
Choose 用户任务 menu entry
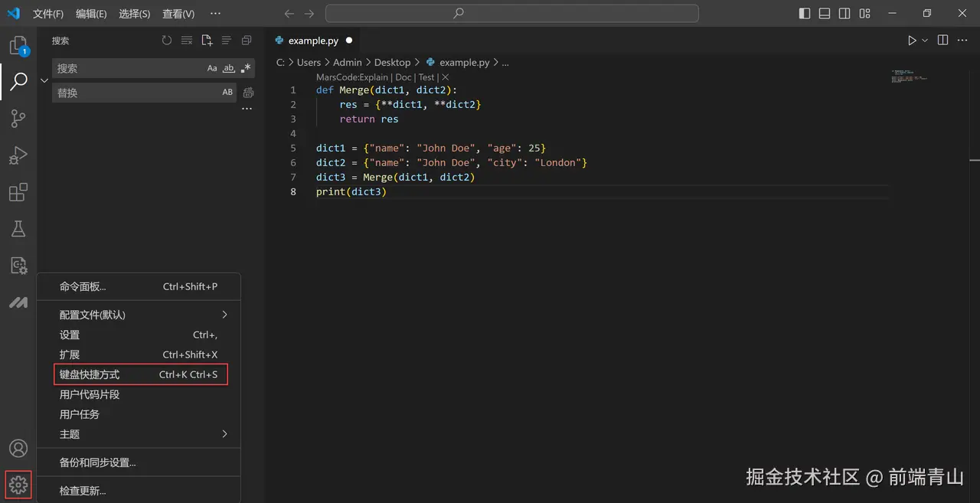(139, 414)
